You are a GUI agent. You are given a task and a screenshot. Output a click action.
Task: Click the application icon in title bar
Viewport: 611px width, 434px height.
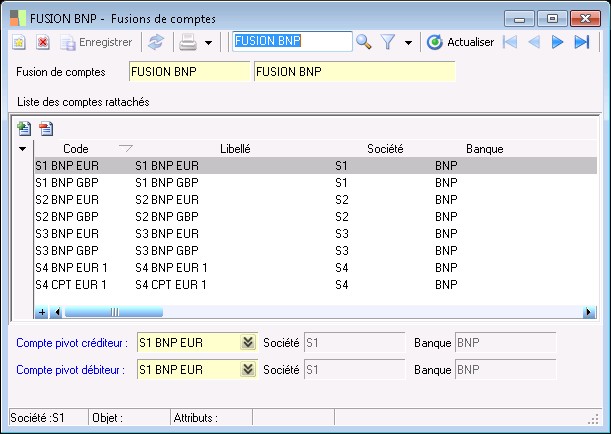(x=18, y=18)
